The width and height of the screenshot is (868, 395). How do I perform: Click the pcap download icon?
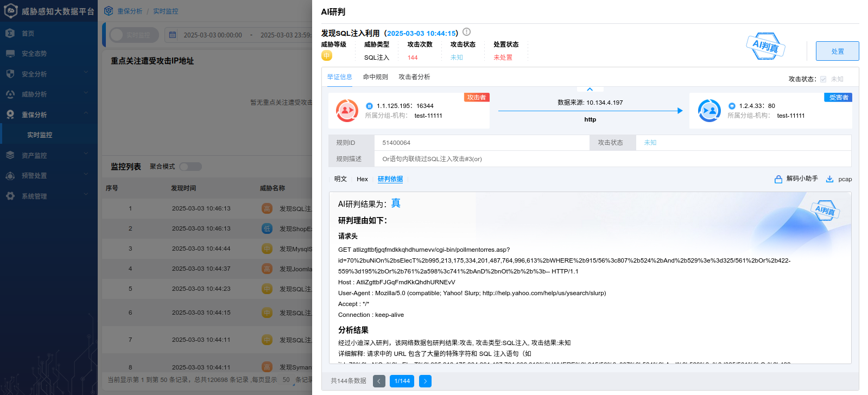[x=829, y=179]
